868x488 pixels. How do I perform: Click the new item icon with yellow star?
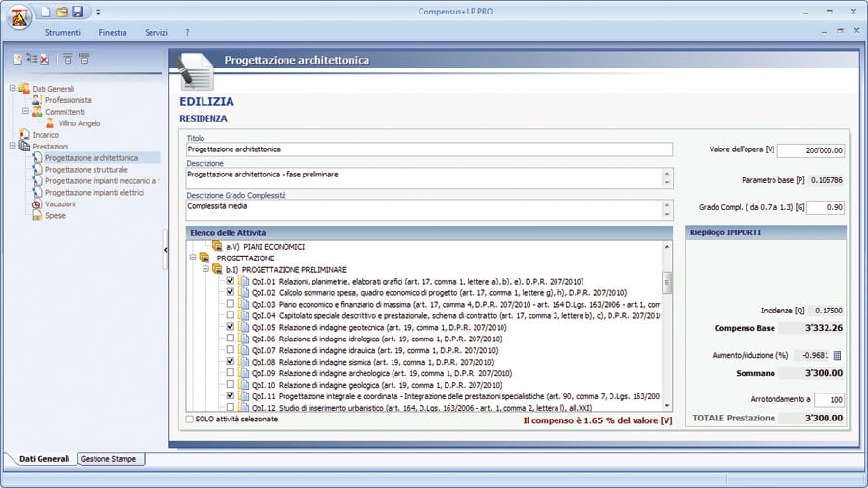(17, 59)
